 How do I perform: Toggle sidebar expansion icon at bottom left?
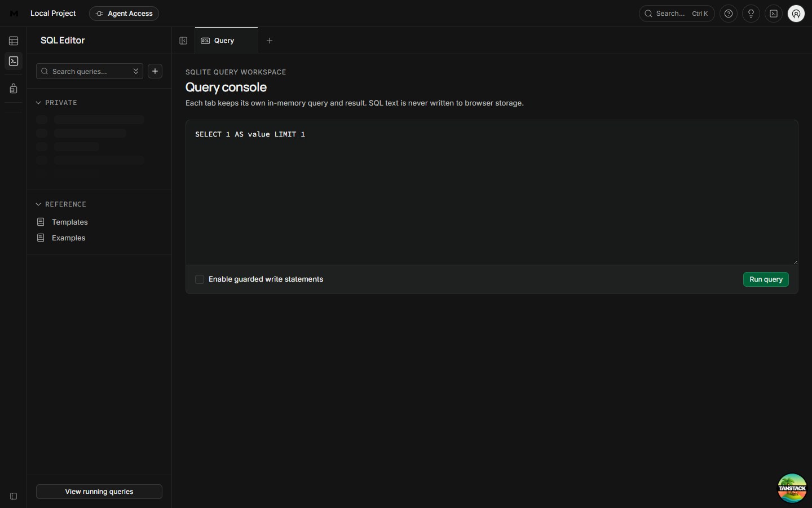point(14,496)
